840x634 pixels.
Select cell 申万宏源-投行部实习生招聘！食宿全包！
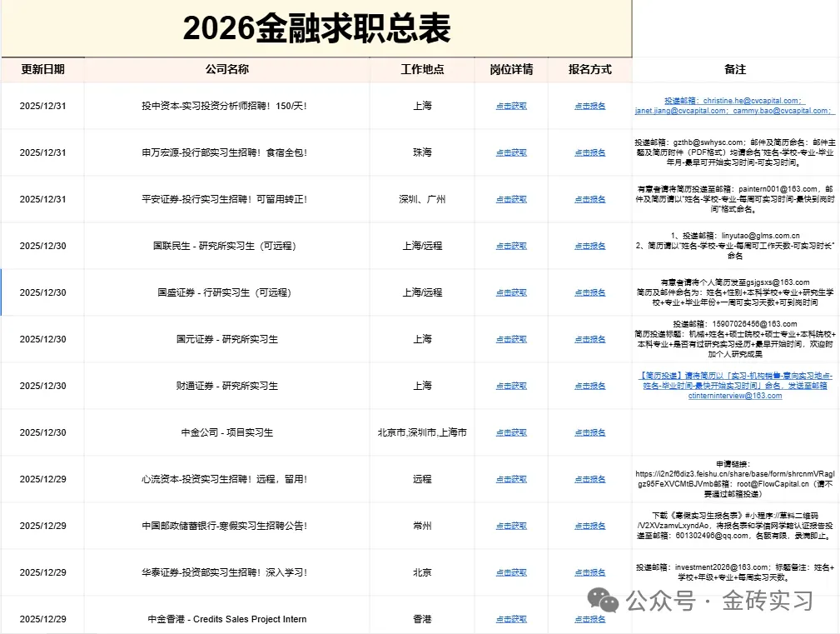point(225,152)
